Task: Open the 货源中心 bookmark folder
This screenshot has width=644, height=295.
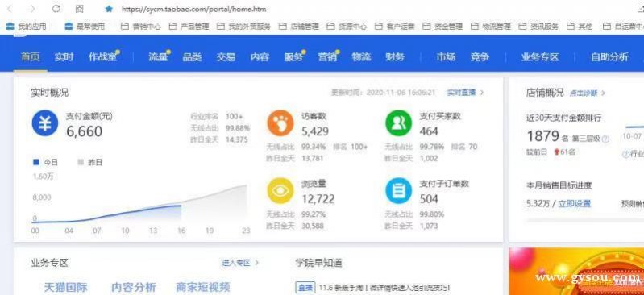Action: coord(347,27)
